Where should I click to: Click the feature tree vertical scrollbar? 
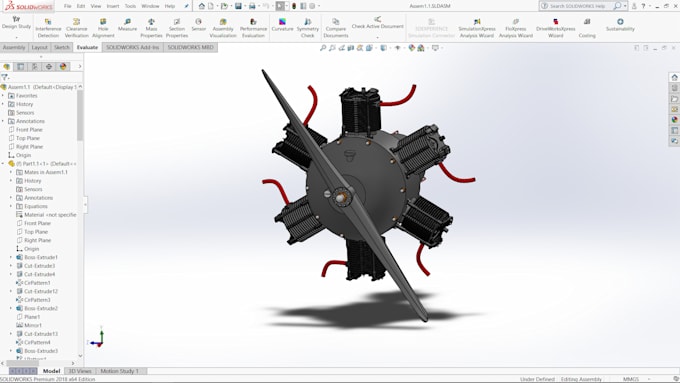80,115
